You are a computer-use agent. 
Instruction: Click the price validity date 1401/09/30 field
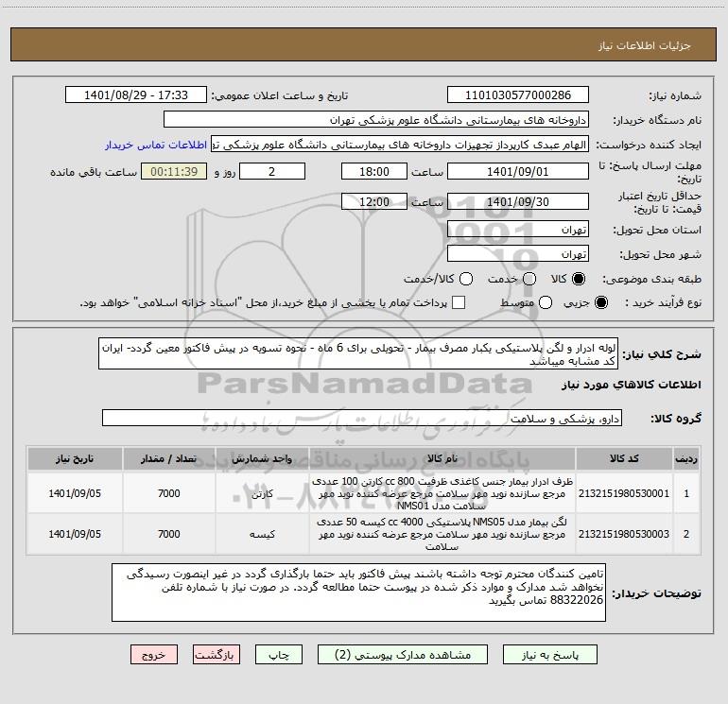518,201
